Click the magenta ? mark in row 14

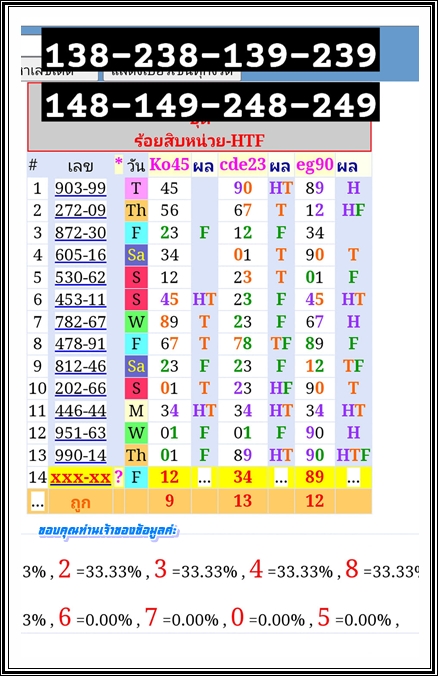pyautogui.click(x=118, y=477)
